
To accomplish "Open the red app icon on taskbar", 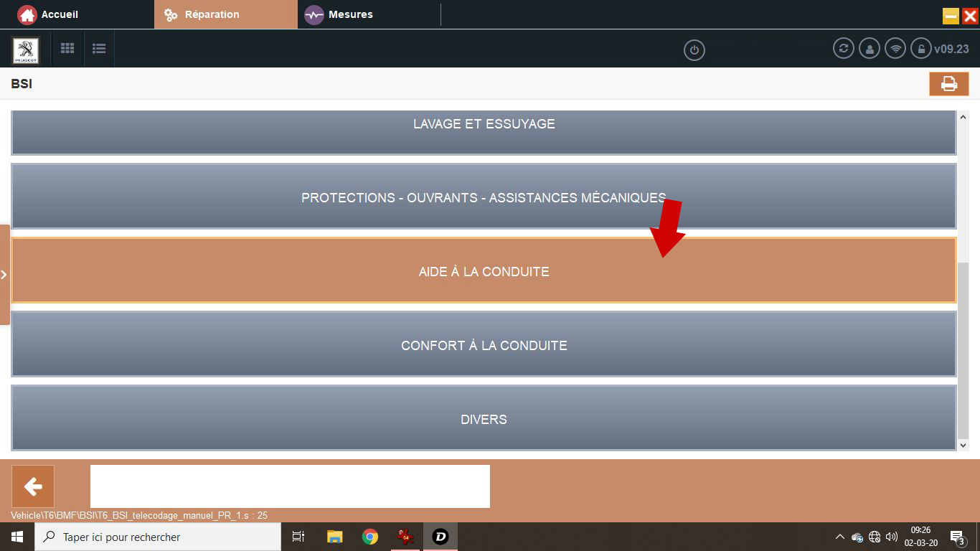I will pos(405,537).
